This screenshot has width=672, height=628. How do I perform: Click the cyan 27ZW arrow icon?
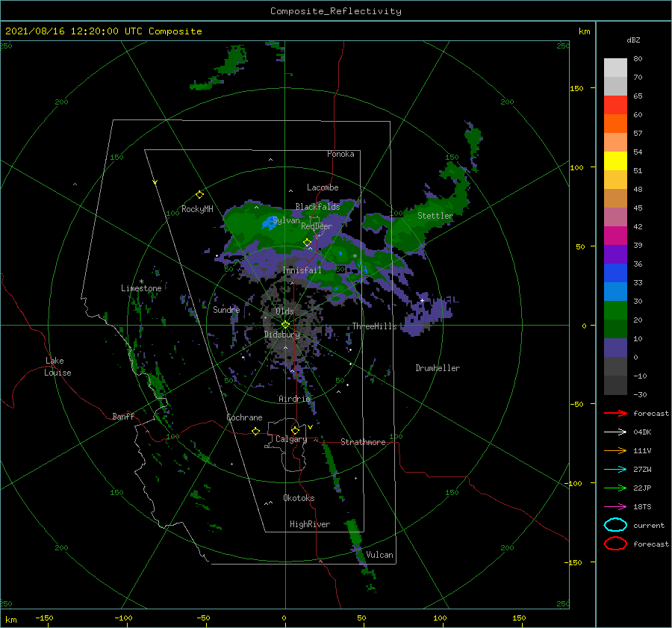615,470
